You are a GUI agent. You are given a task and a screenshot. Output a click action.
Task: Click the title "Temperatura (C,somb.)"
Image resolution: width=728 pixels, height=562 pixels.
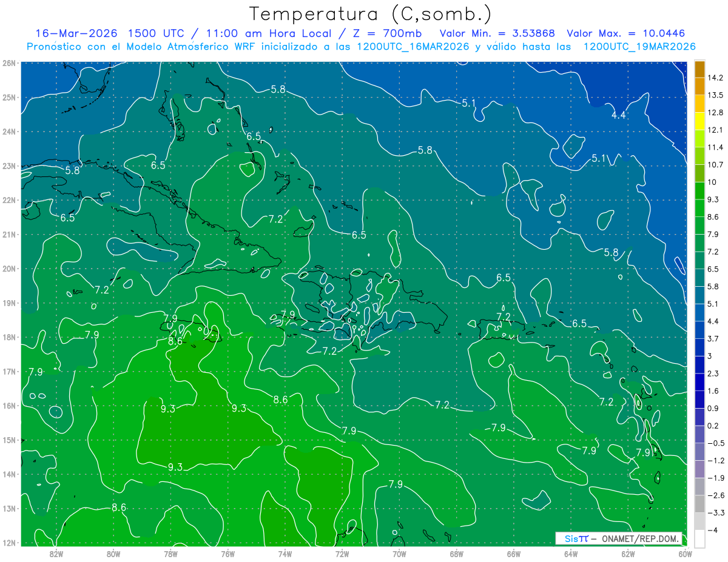pos(371,14)
